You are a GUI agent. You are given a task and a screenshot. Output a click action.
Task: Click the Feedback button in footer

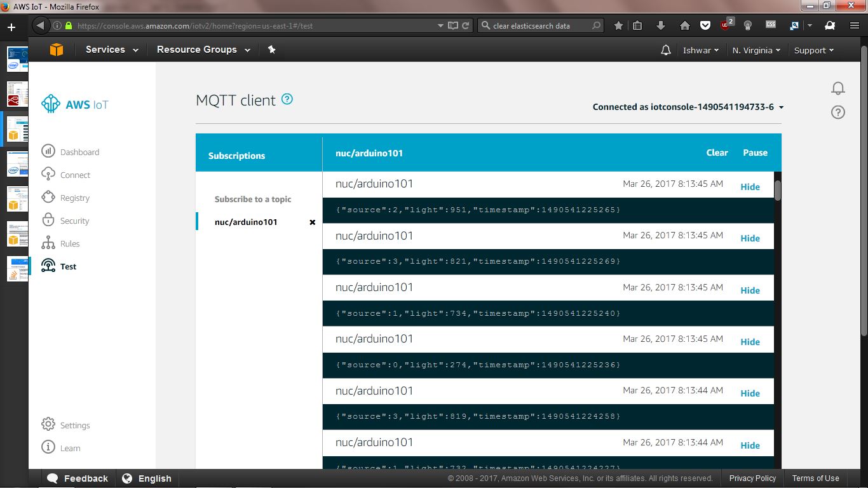pos(78,478)
